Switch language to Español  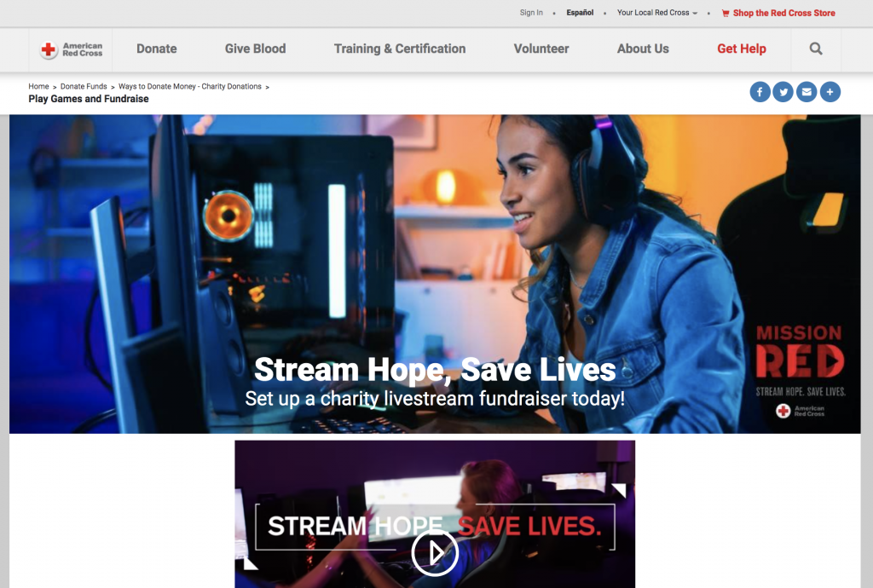[580, 13]
